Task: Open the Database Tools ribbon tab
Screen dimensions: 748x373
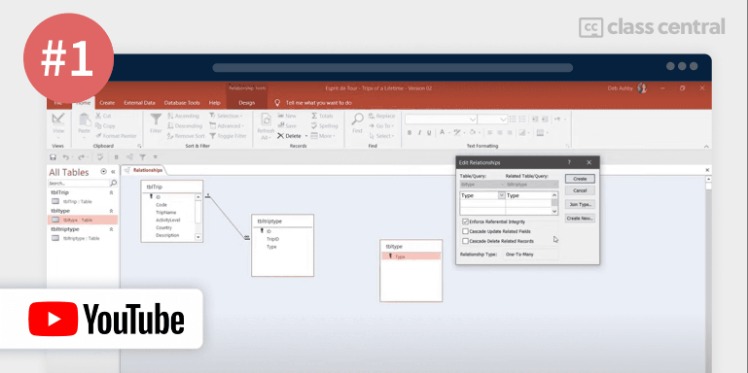Action: tap(182, 103)
